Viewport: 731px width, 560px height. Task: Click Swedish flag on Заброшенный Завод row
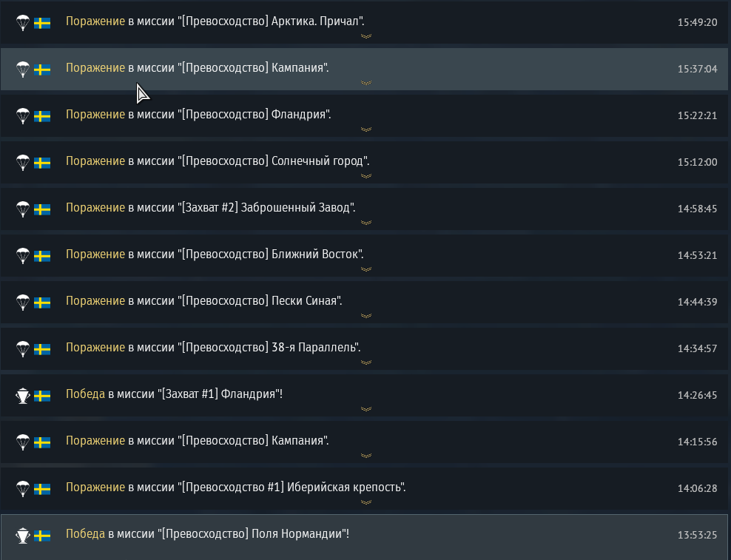click(x=42, y=209)
